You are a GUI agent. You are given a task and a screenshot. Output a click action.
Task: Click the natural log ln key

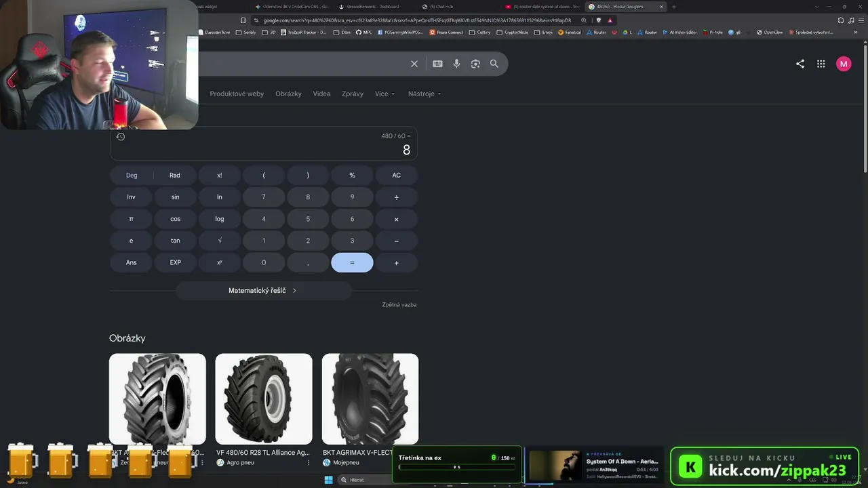(x=220, y=197)
